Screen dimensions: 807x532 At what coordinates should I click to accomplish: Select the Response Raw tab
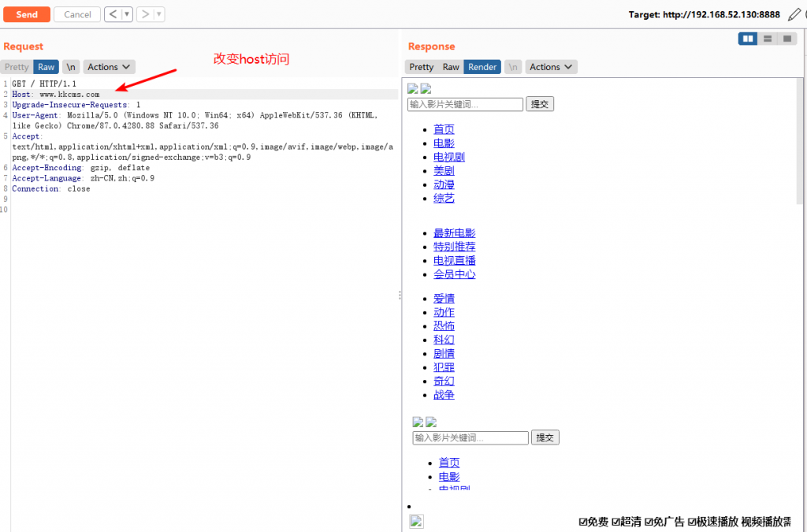click(451, 67)
